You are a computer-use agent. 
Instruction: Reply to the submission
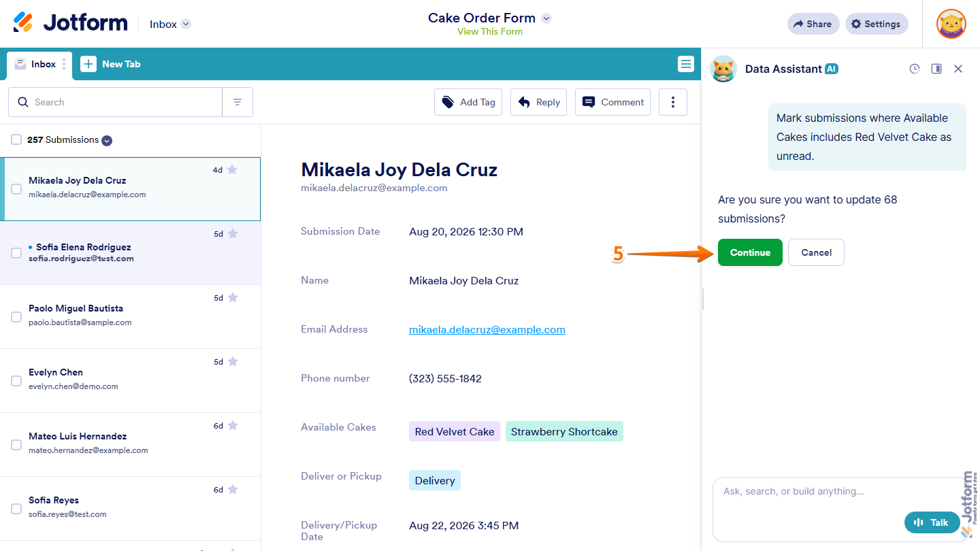pos(538,102)
